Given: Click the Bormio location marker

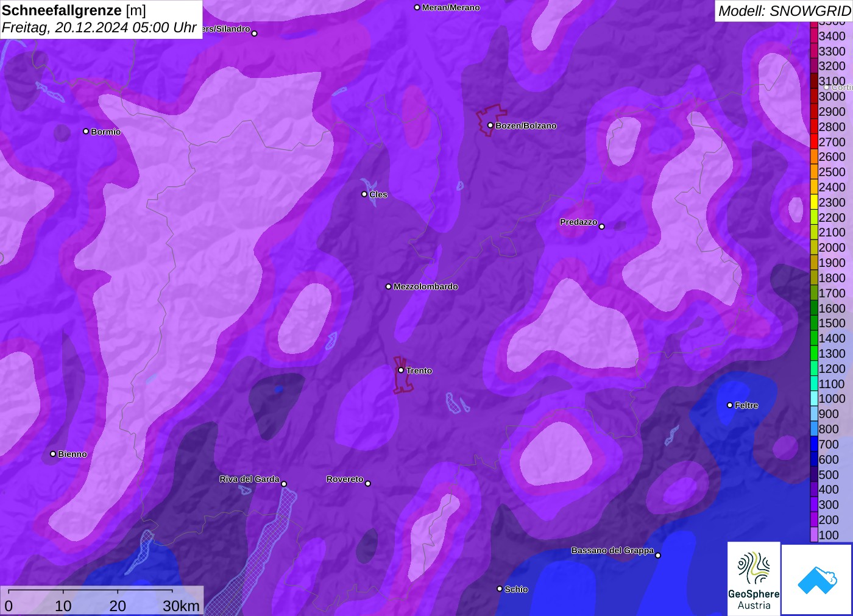Looking at the screenshot, I should coord(86,132).
